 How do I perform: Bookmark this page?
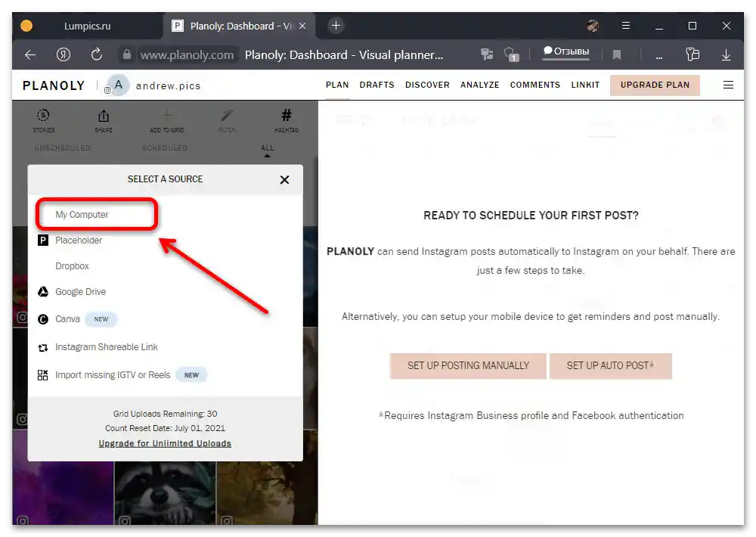pyautogui.click(x=617, y=55)
